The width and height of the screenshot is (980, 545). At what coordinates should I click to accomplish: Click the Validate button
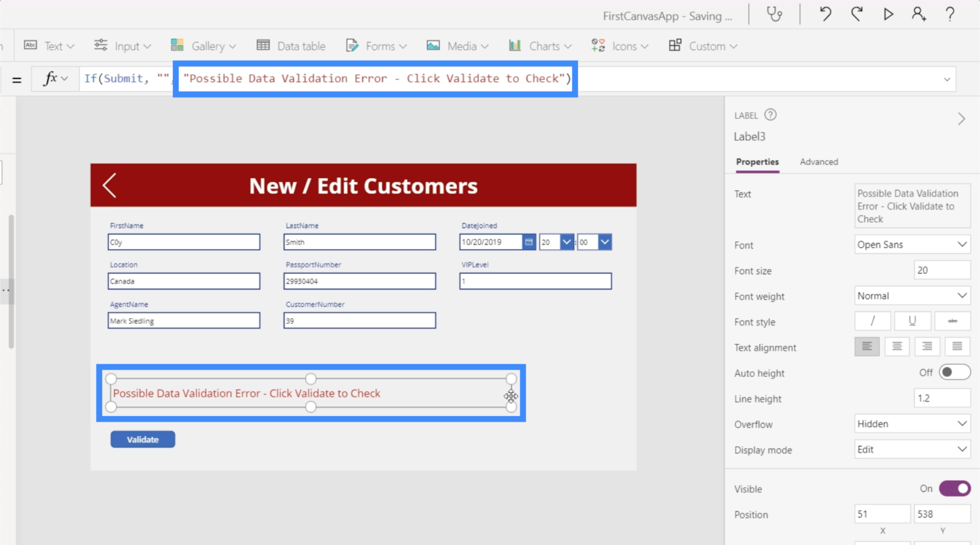click(x=143, y=439)
